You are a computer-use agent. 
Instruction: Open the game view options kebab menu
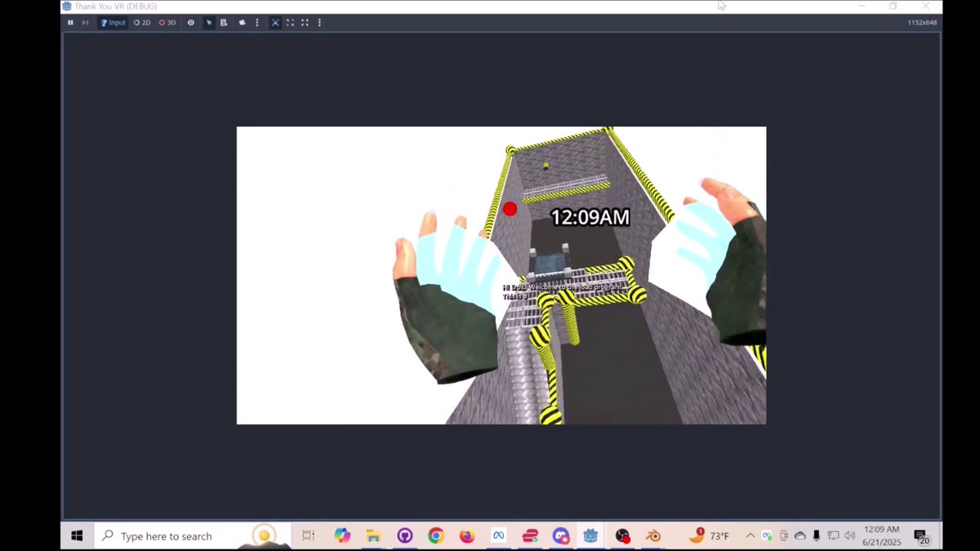(319, 23)
